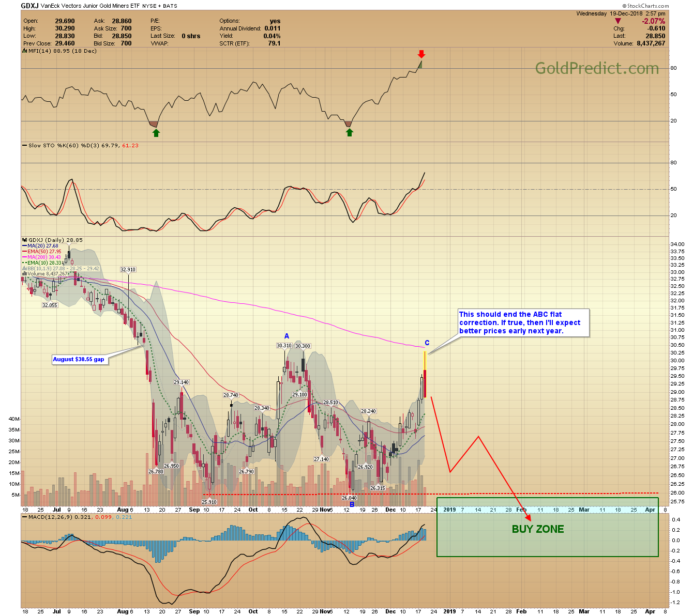Click the ABC flat correction note box
This screenshot has height=616, width=693.
[523, 323]
